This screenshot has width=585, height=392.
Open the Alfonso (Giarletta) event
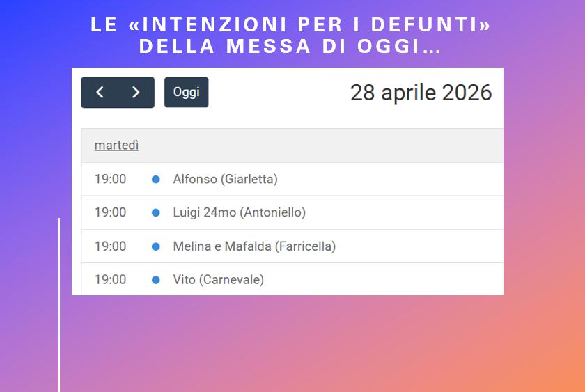[225, 179]
